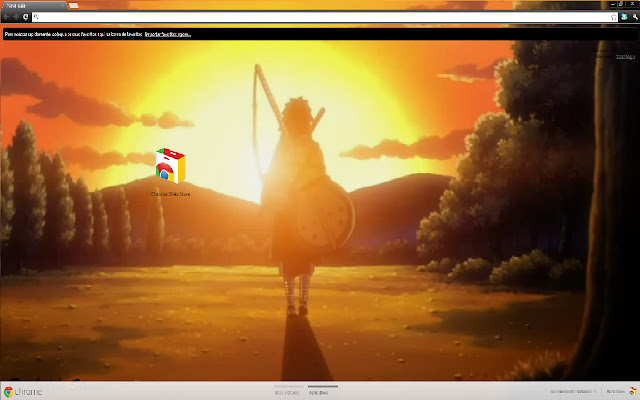Click the import bookmarks now link
This screenshot has height=400, width=640.
[x=168, y=34]
